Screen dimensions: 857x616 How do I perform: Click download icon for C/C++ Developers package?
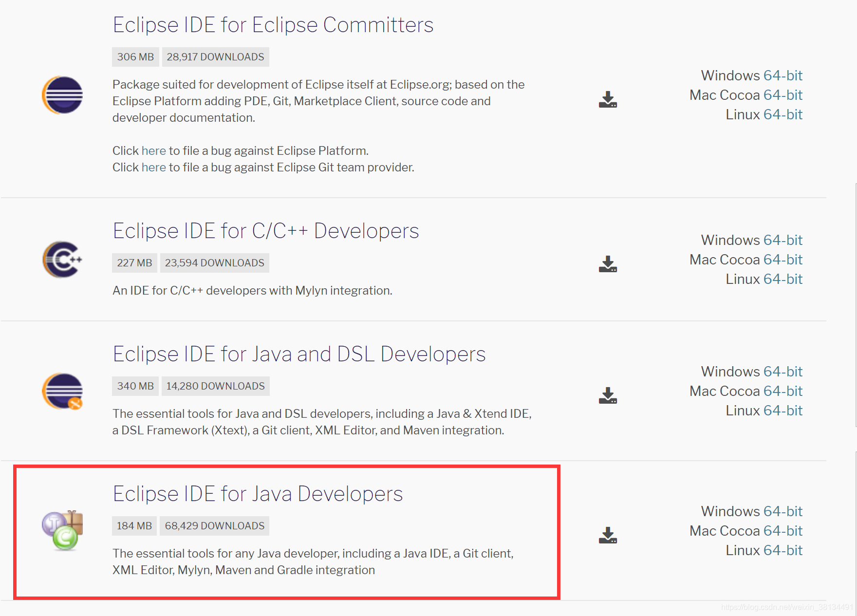608,264
